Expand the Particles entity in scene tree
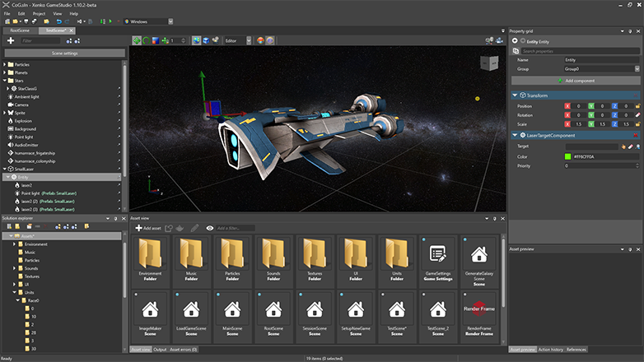This screenshot has height=362, width=644. (6, 64)
